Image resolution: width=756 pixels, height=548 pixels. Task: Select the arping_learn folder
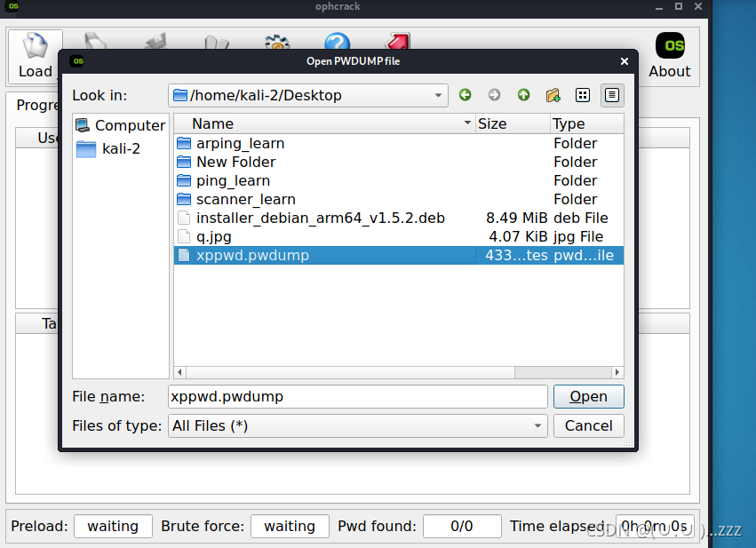coord(398,144)
